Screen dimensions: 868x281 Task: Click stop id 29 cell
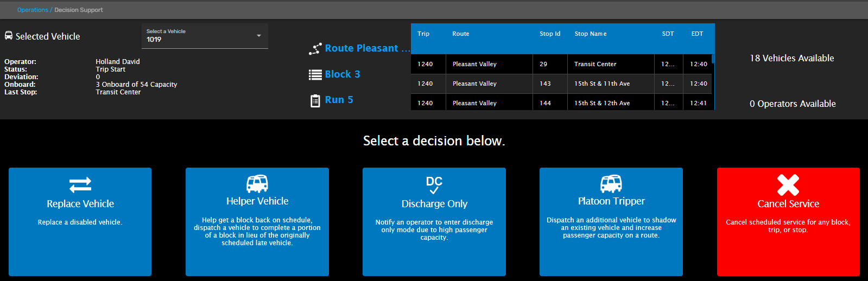point(550,64)
